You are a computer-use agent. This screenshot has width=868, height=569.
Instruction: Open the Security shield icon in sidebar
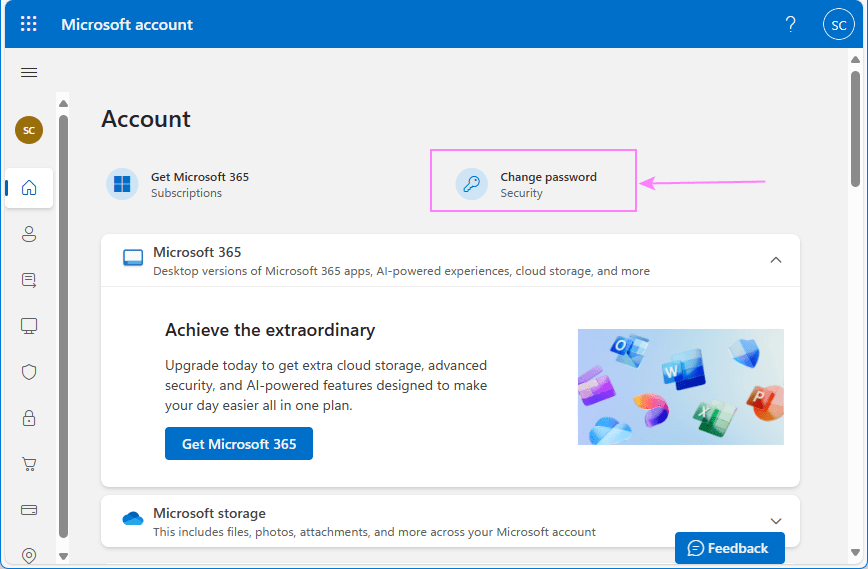29,372
